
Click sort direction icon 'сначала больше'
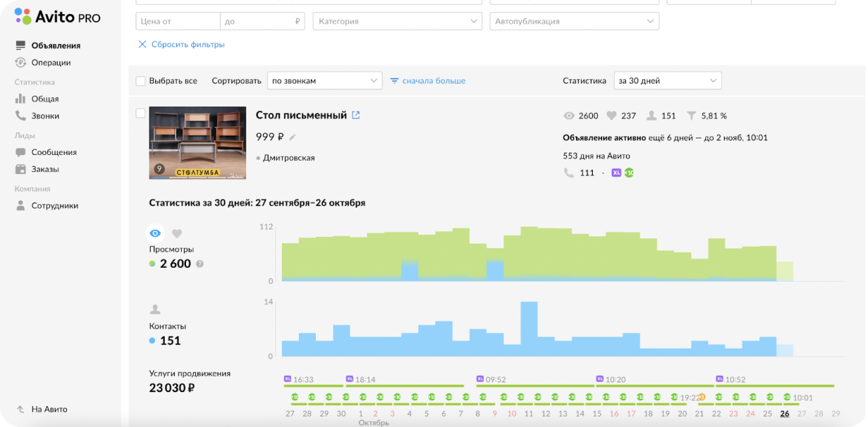click(394, 81)
